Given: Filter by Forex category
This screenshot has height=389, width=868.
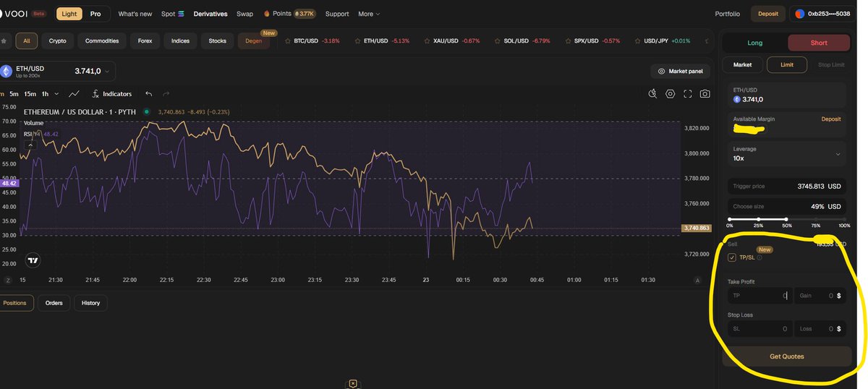Looking at the screenshot, I should coord(145,40).
